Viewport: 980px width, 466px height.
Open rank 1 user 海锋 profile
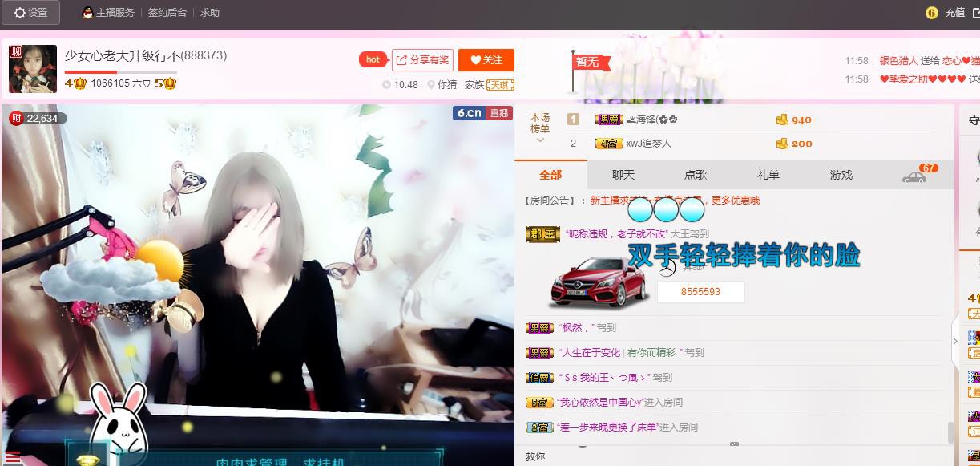(651, 120)
